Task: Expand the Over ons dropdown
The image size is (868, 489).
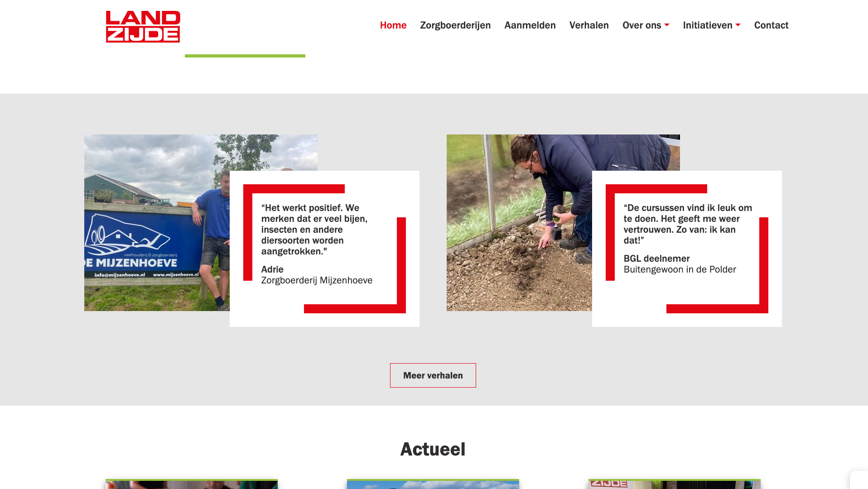Action: (645, 25)
